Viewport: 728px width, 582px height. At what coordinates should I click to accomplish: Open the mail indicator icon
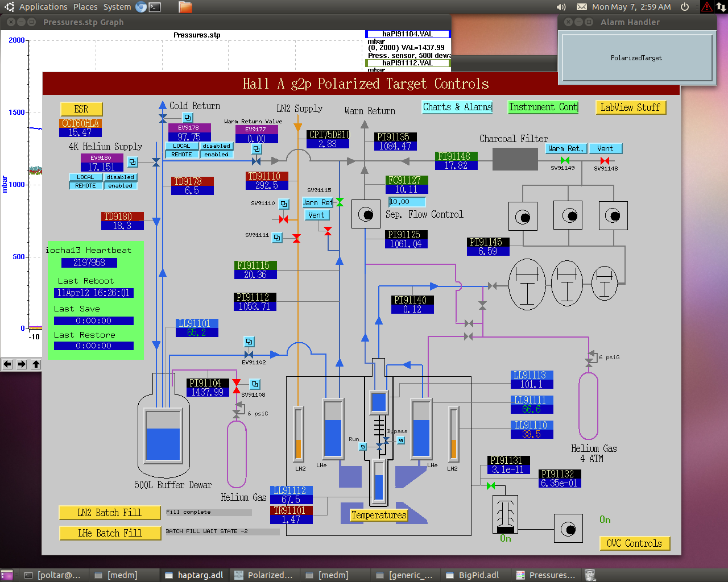coord(582,7)
